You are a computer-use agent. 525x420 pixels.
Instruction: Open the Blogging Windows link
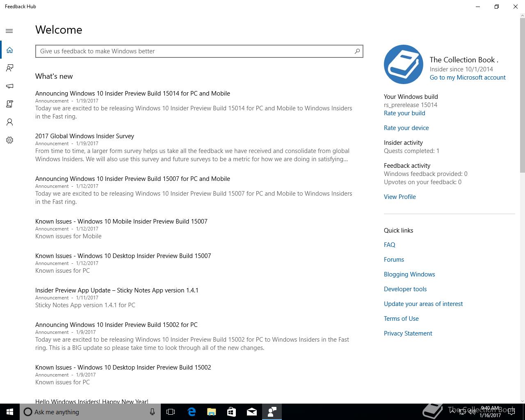pos(409,274)
